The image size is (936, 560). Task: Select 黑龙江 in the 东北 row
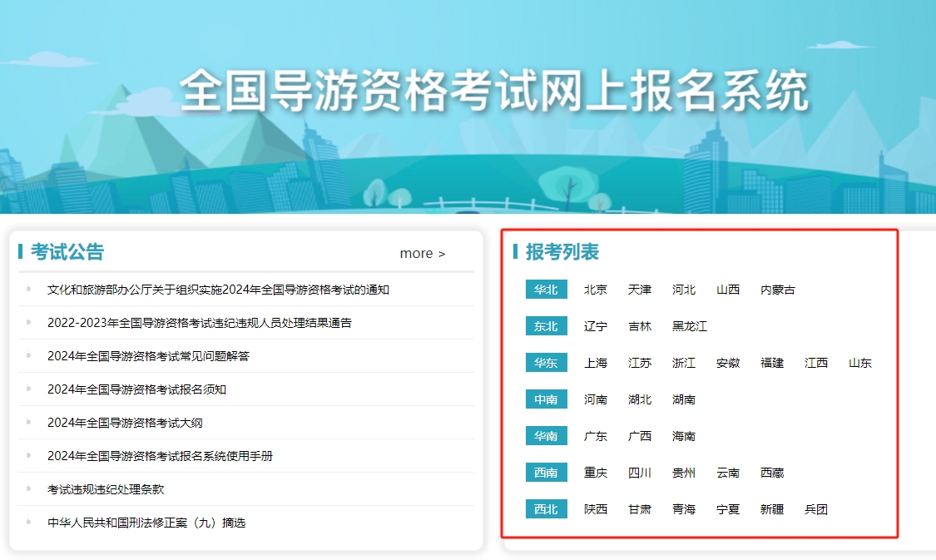point(691,326)
